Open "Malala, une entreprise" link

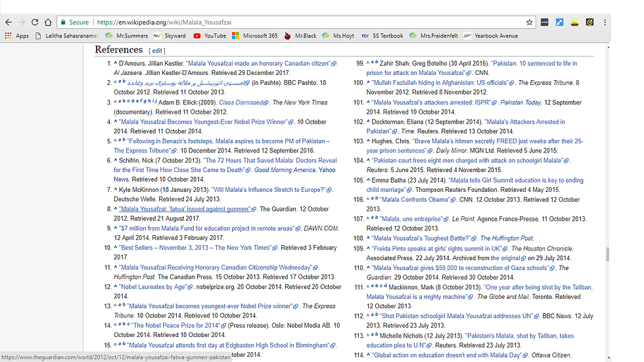pos(414,219)
